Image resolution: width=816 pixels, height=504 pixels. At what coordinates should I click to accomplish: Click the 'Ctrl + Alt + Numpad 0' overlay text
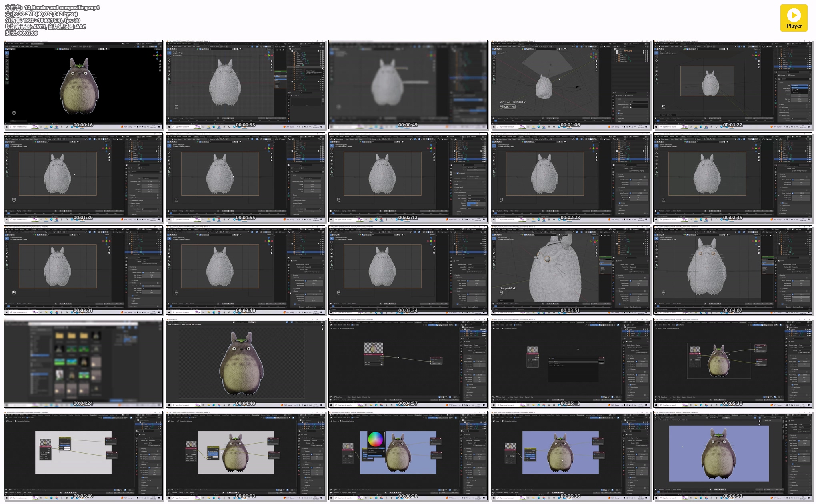tap(512, 102)
